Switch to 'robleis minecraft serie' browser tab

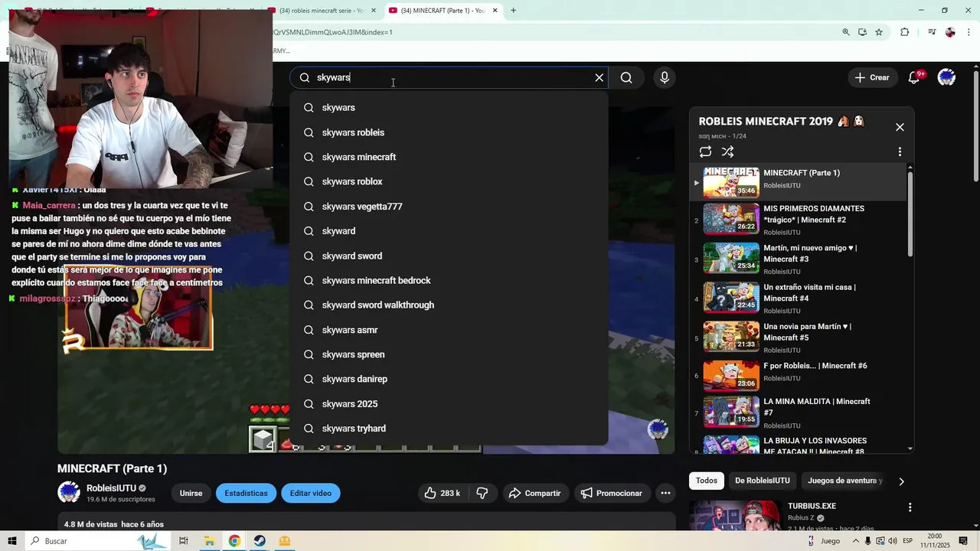coord(322,11)
